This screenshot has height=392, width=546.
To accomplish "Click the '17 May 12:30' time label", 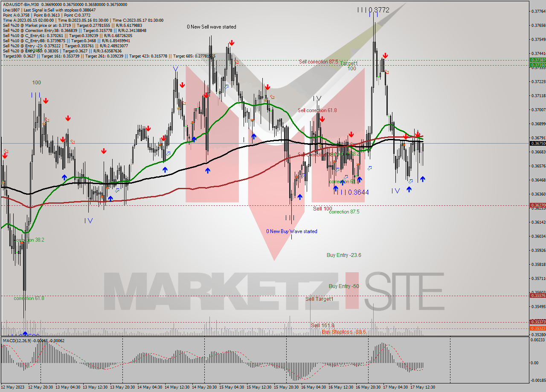I will pos(423,387).
